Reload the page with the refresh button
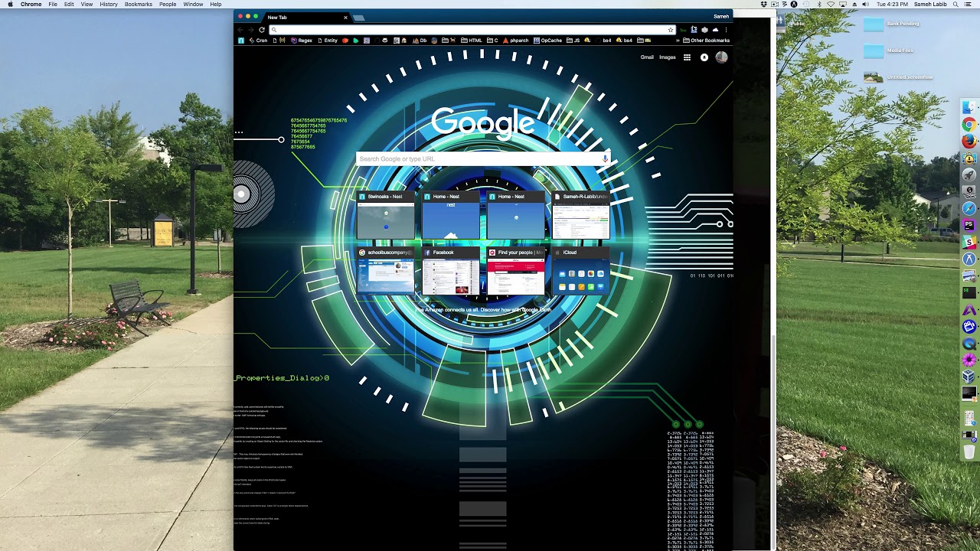Viewport: 980px width, 551px height. coord(262,30)
